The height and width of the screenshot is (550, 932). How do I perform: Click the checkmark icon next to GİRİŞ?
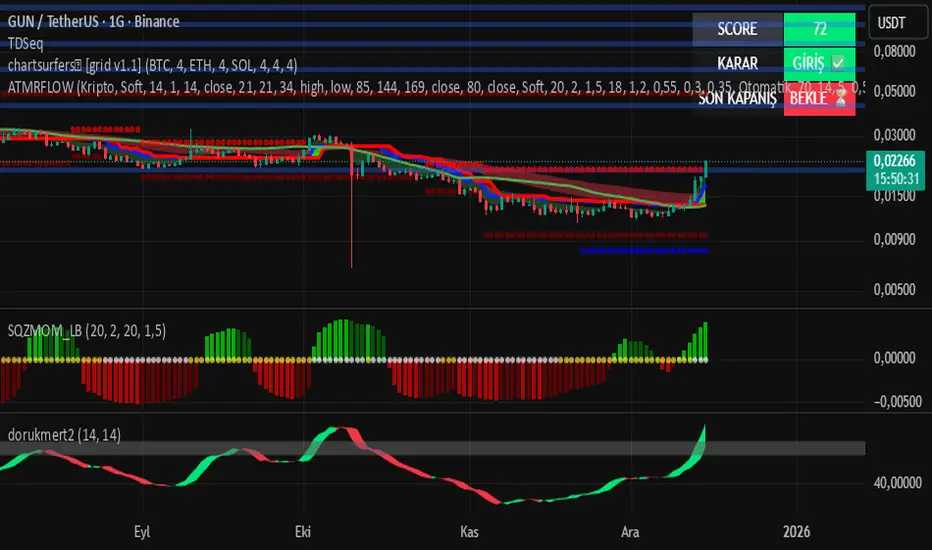[838, 63]
